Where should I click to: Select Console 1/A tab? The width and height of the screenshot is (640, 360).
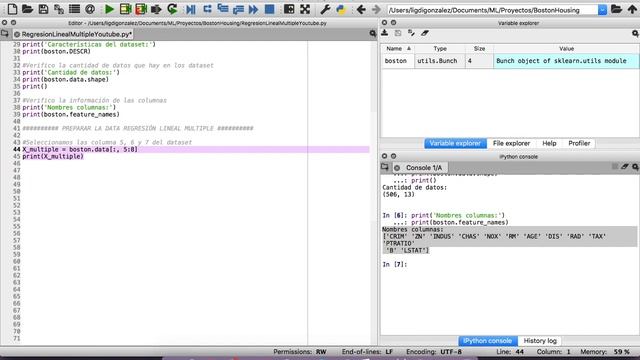[420, 168]
